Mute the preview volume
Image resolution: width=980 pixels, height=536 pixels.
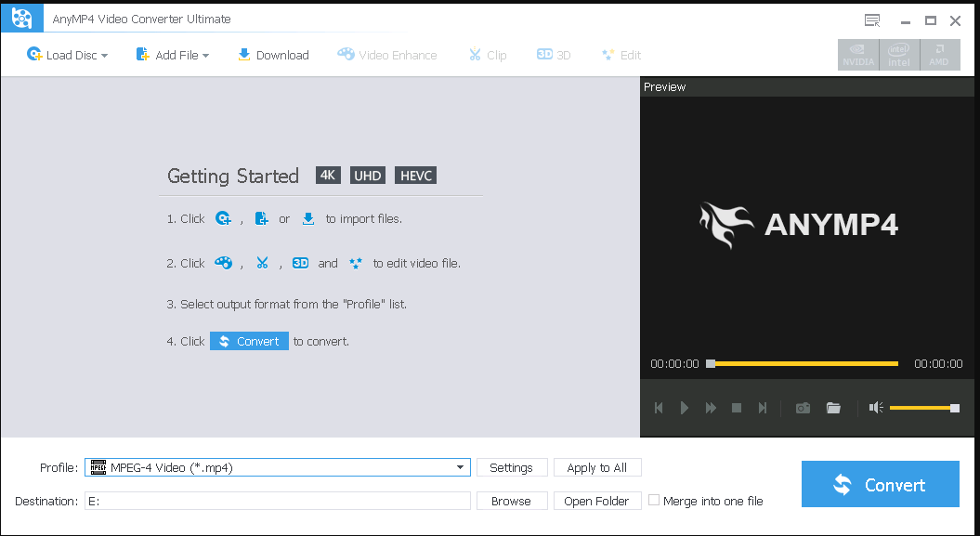(876, 408)
